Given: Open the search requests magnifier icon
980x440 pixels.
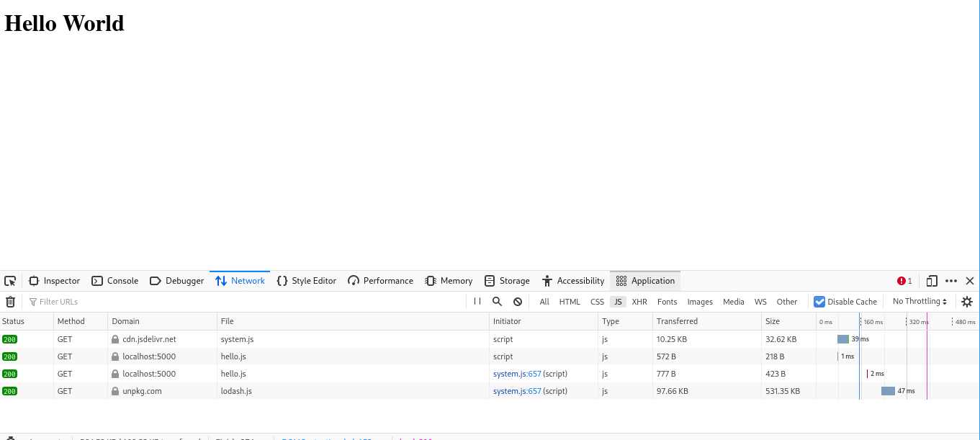Looking at the screenshot, I should pos(497,302).
